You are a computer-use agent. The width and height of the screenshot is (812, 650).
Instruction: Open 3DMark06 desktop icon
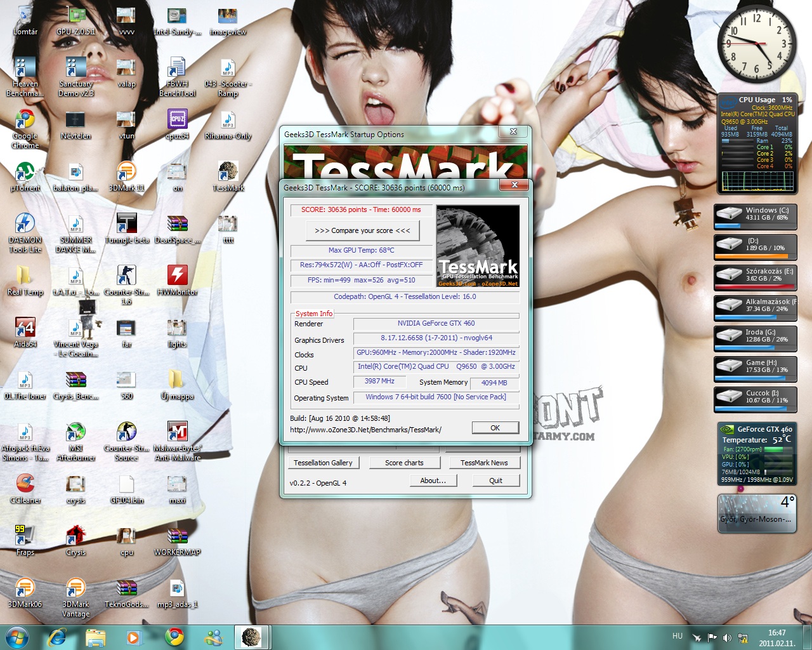25,594
